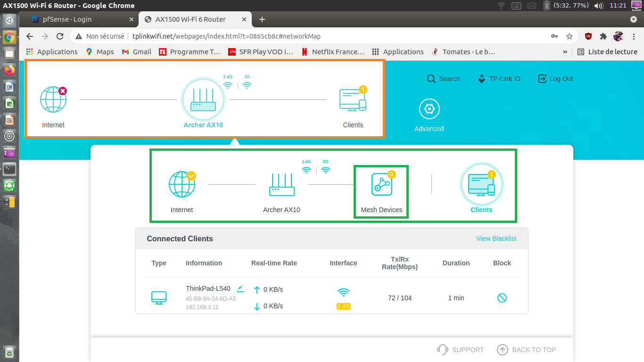Select Internet globe with red cross badge
644x362 pixels.
(53, 99)
